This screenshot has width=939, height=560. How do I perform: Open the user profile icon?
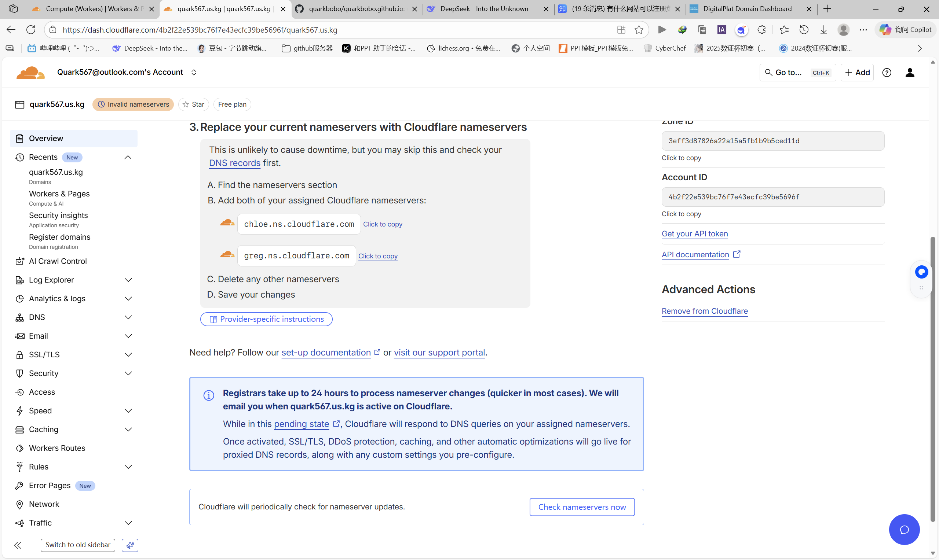pos(910,73)
